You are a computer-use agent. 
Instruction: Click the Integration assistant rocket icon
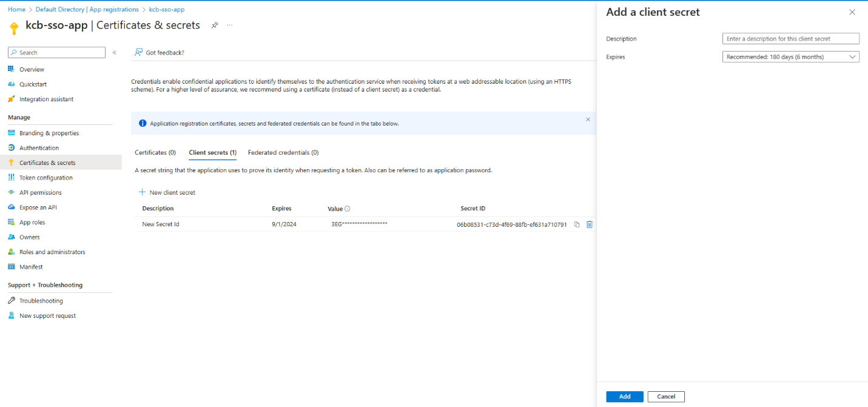[11, 99]
